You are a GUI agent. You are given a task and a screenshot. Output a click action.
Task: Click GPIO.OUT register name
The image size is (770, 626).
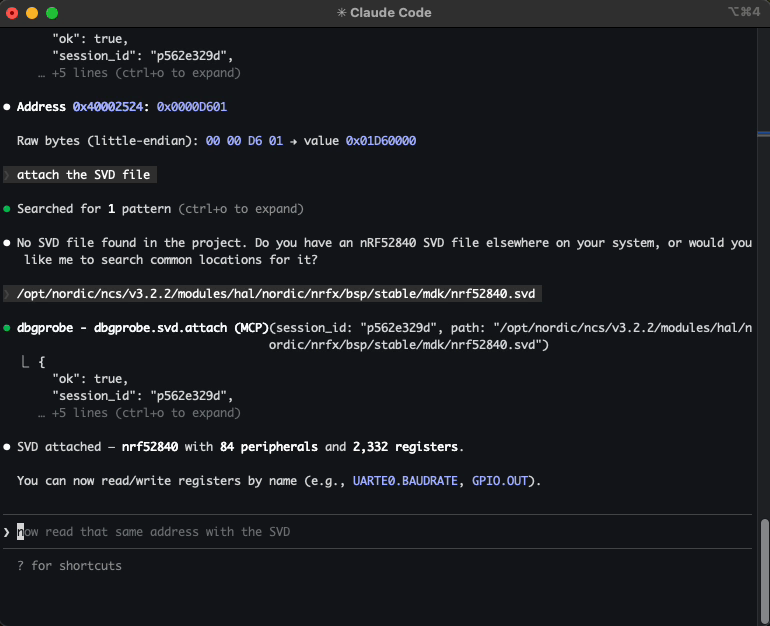(500, 481)
